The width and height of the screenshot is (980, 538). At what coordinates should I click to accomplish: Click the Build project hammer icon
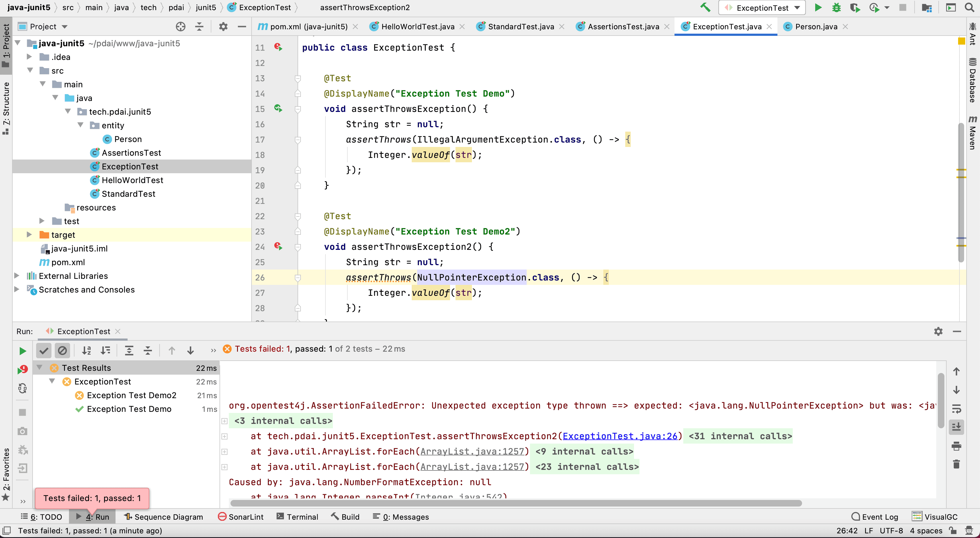705,8
